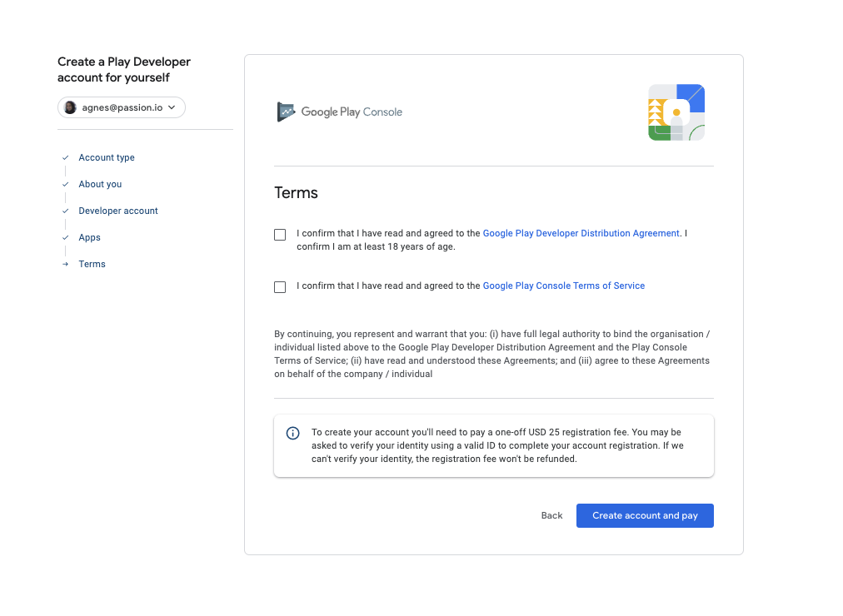Click the Terms heading

(296, 193)
